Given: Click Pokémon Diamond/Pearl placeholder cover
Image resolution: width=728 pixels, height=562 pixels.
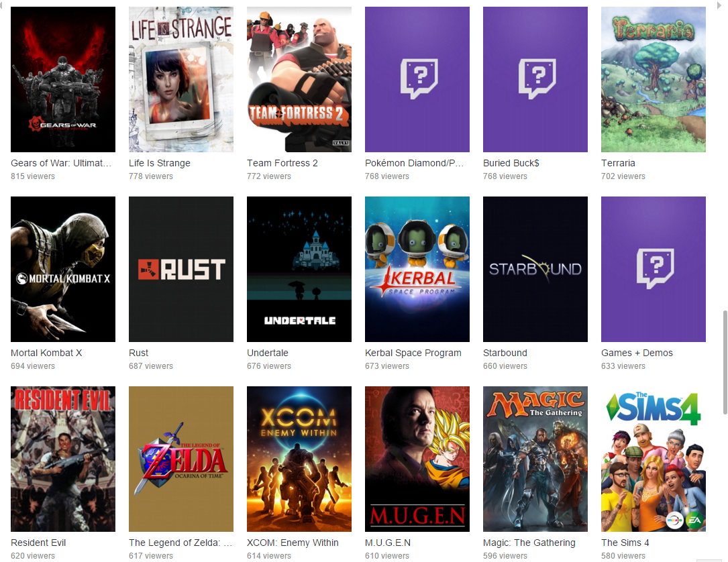Looking at the screenshot, I should pyautogui.click(x=417, y=79).
